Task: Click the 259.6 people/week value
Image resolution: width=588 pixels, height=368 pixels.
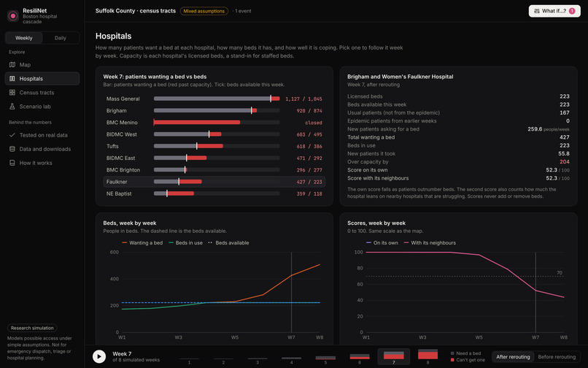Action: [549, 129]
